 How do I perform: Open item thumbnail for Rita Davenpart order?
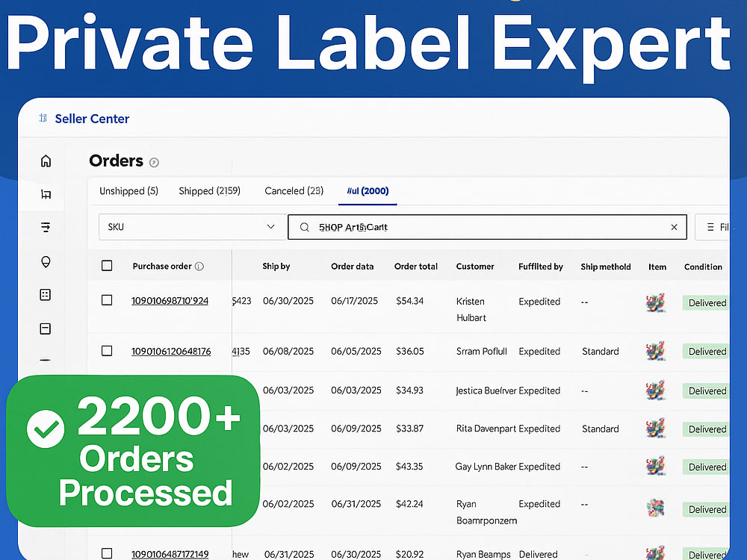[656, 428]
